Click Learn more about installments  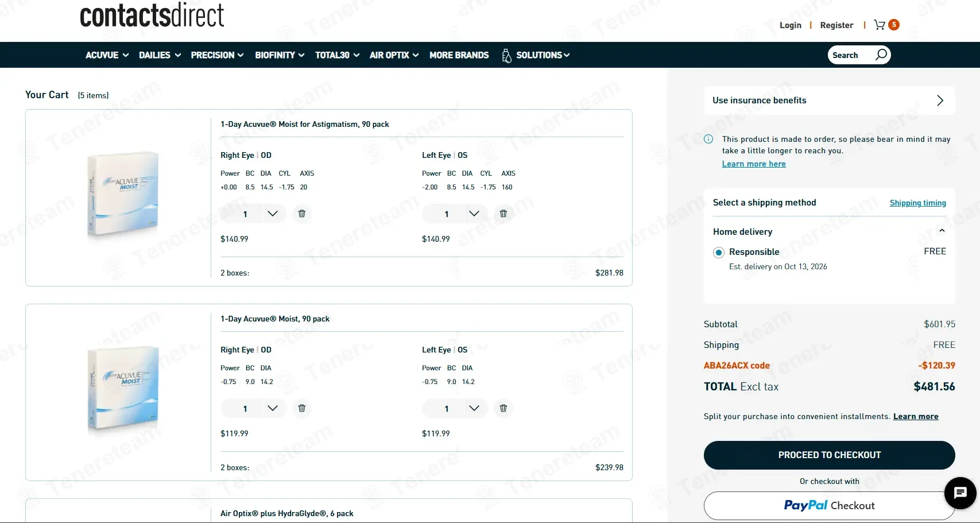[x=916, y=417]
